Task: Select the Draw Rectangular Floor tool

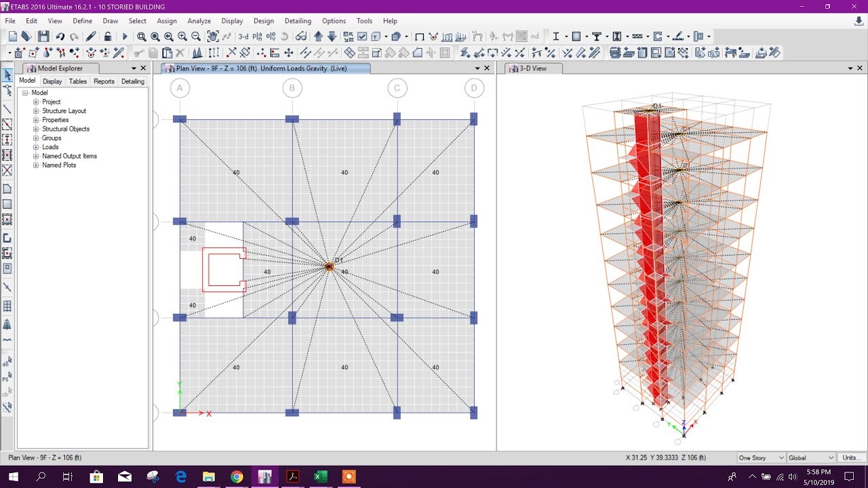Action: click(x=7, y=204)
